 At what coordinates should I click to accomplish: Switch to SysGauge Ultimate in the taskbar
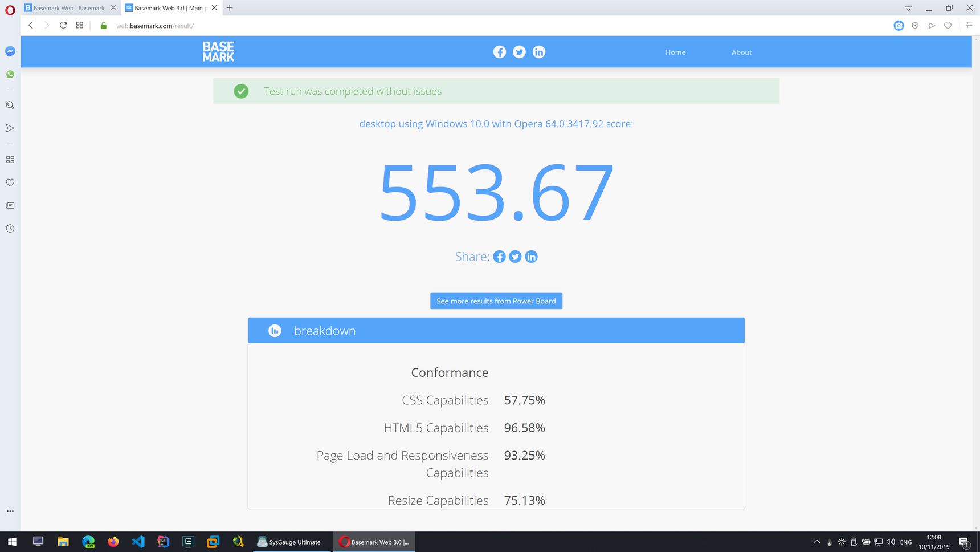tap(291, 542)
